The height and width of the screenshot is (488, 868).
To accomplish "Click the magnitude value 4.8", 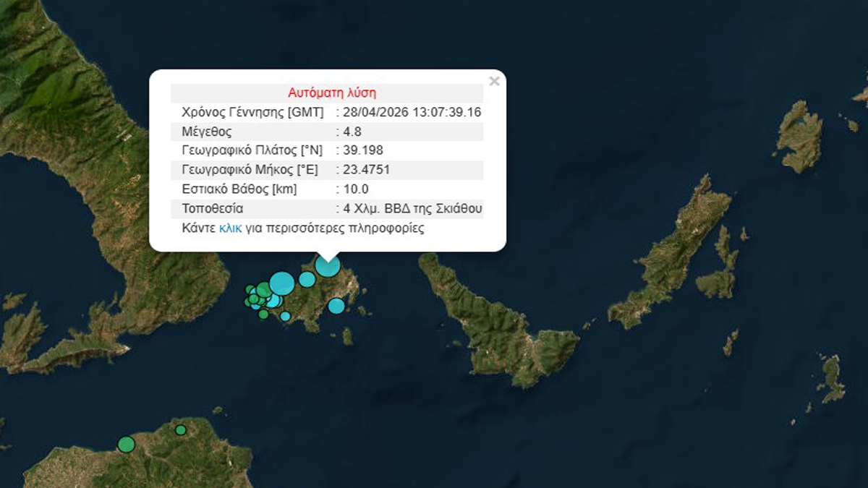I will (353, 132).
